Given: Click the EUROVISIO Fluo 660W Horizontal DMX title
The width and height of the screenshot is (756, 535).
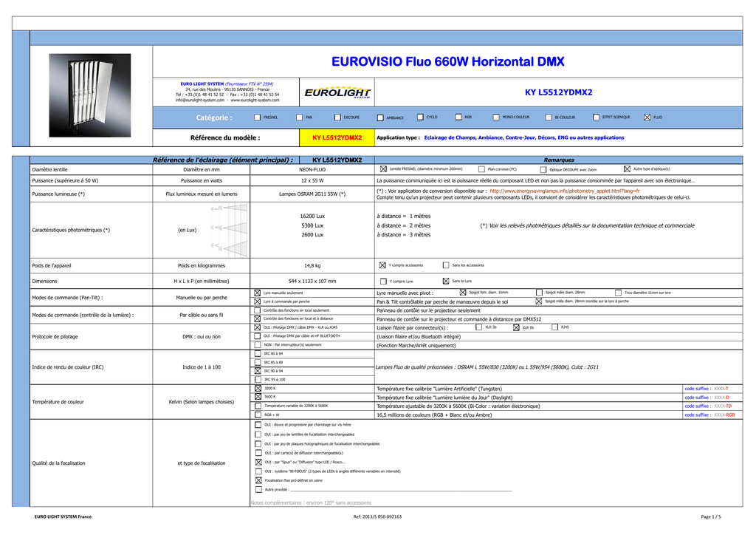Looking at the screenshot, I should point(447,62).
